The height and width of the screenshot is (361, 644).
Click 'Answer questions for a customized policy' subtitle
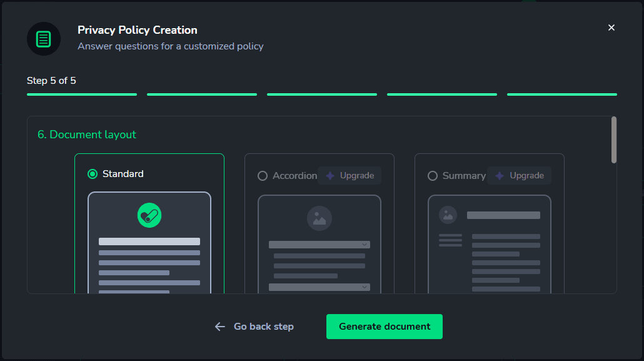[x=171, y=46]
